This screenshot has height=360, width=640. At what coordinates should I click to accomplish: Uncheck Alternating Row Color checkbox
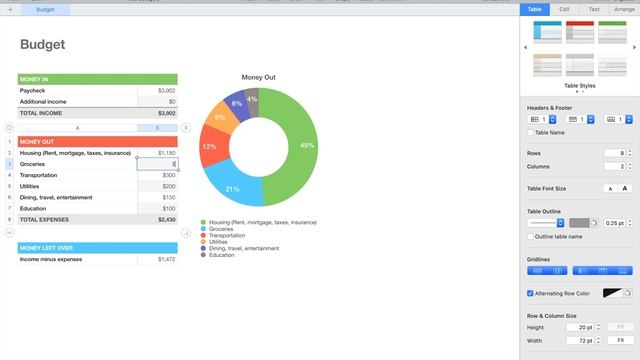coord(530,293)
